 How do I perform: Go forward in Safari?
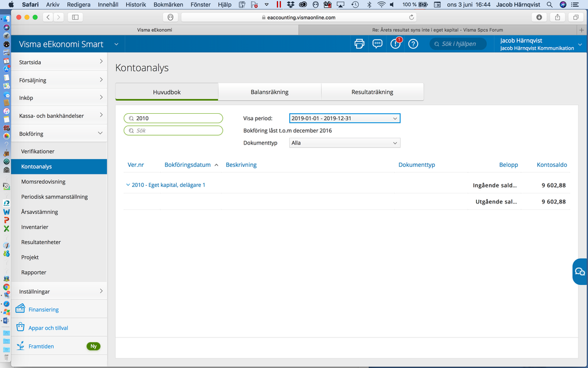point(58,17)
